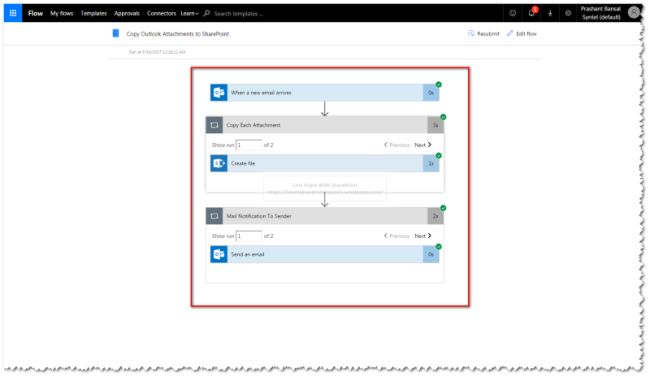Image resolution: width=650 pixels, height=377 pixels.
Task: Click the loop icon on Copy Each Attachment
Action: tap(214, 125)
